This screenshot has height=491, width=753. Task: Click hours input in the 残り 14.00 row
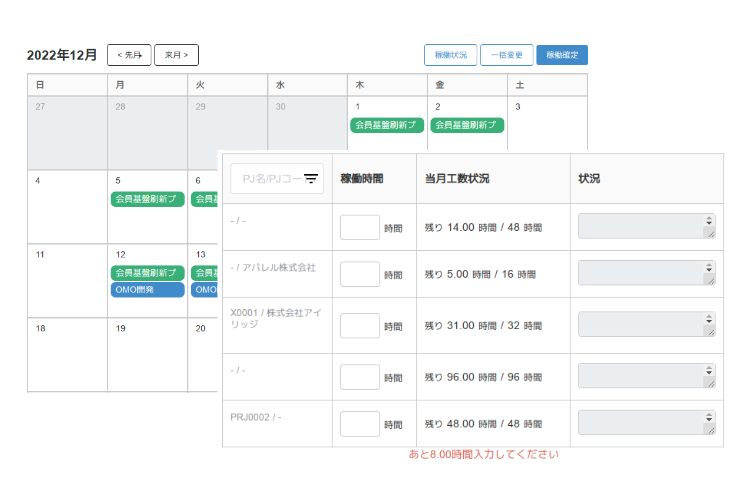360,227
